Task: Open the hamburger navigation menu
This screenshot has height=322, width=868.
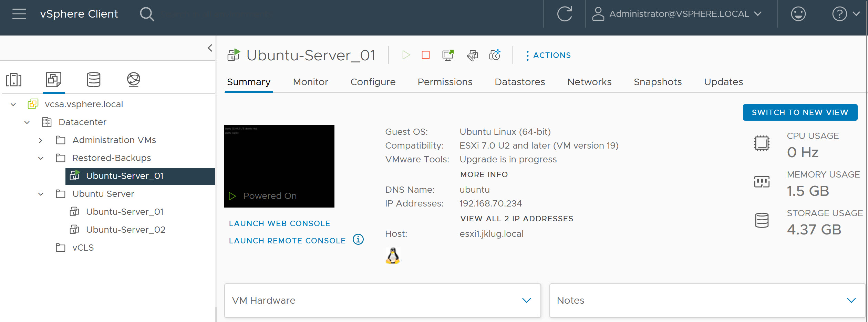Action: 19,14
